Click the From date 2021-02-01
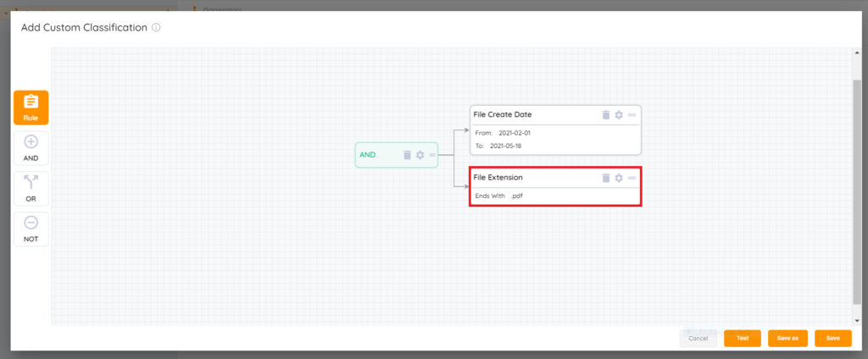This screenshot has height=359, width=868. click(x=515, y=133)
